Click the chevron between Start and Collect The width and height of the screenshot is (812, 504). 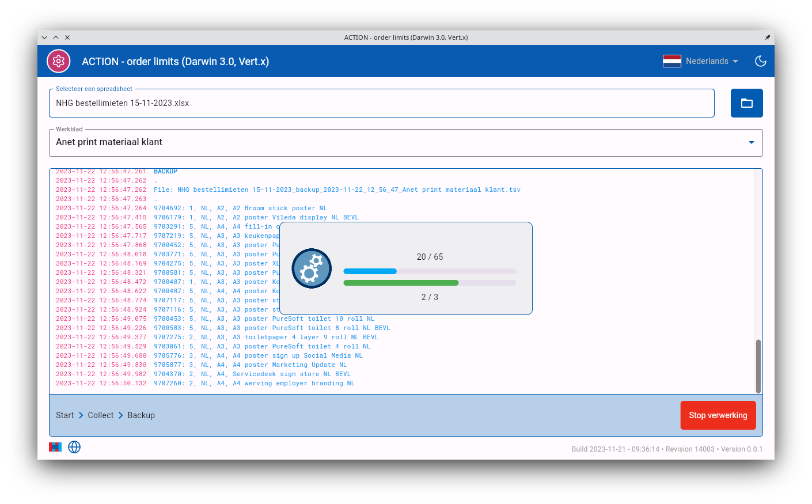(81, 415)
